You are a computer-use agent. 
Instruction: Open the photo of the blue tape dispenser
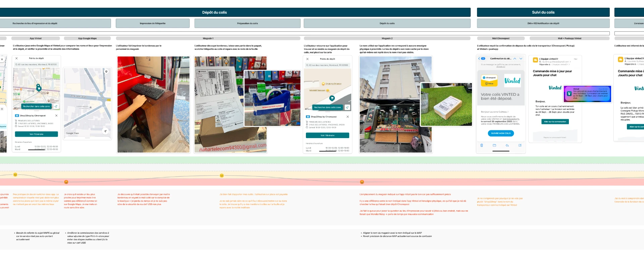click(x=272, y=98)
